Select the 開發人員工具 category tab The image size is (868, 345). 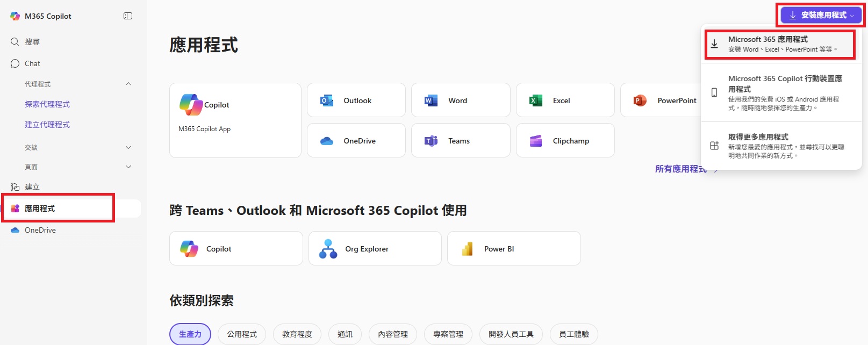click(511, 334)
